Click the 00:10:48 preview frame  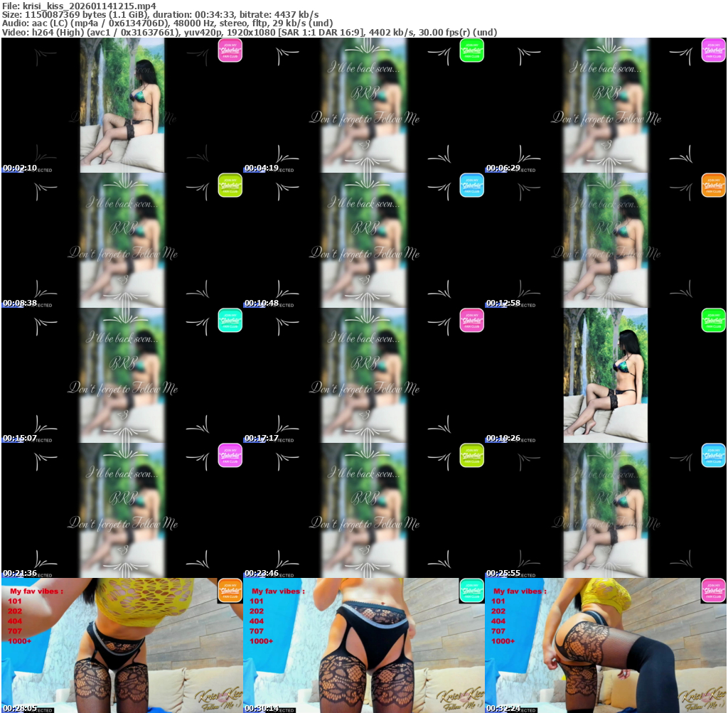coord(363,240)
